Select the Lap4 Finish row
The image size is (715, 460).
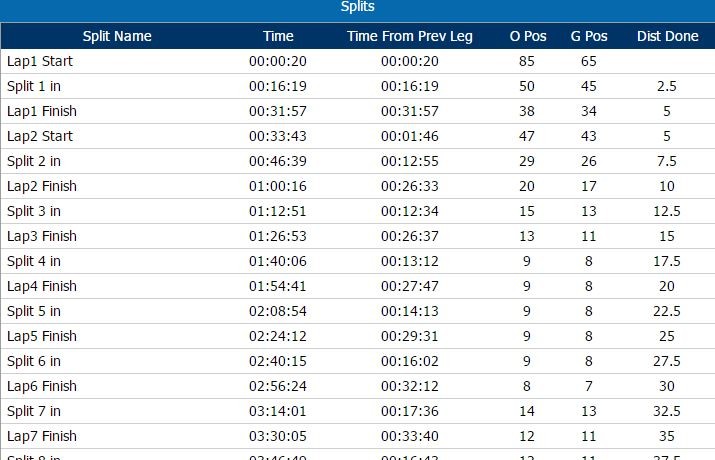358,286
